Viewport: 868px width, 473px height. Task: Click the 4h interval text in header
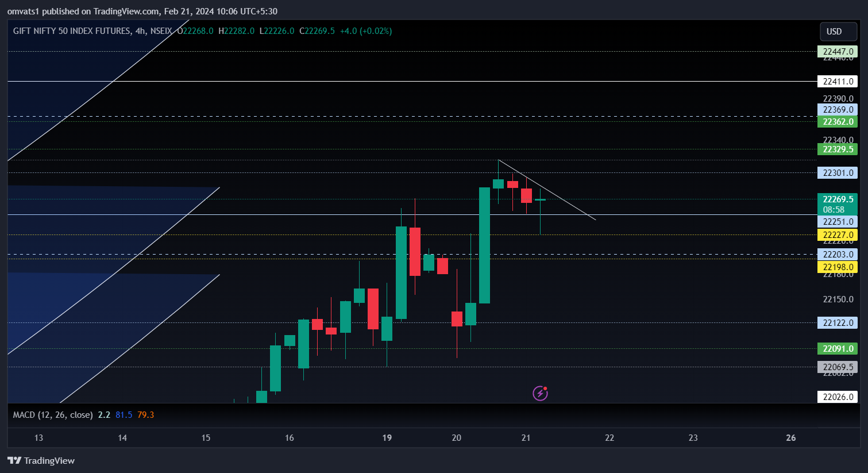[140, 31]
